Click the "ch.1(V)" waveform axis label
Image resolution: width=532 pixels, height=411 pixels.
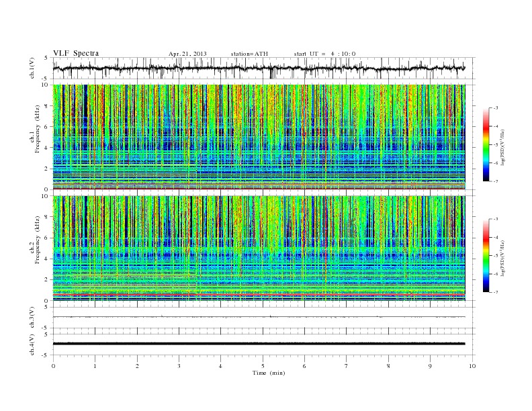[x=32, y=68]
